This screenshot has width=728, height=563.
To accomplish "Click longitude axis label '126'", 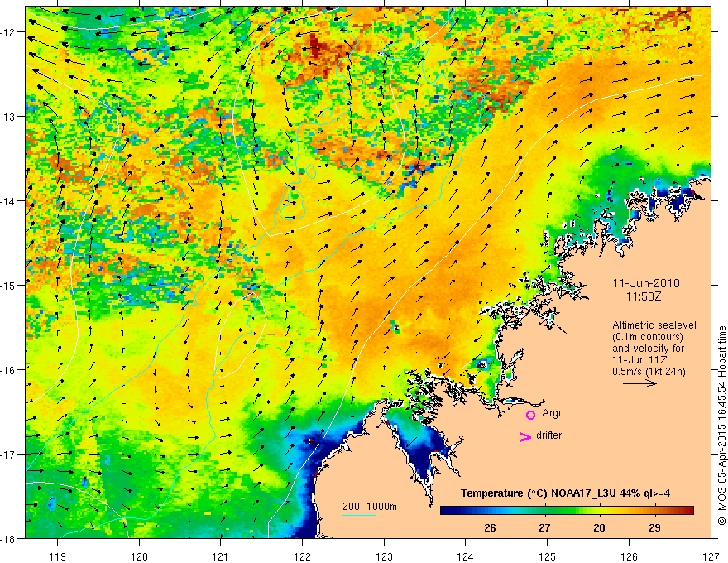I will coord(629,556).
